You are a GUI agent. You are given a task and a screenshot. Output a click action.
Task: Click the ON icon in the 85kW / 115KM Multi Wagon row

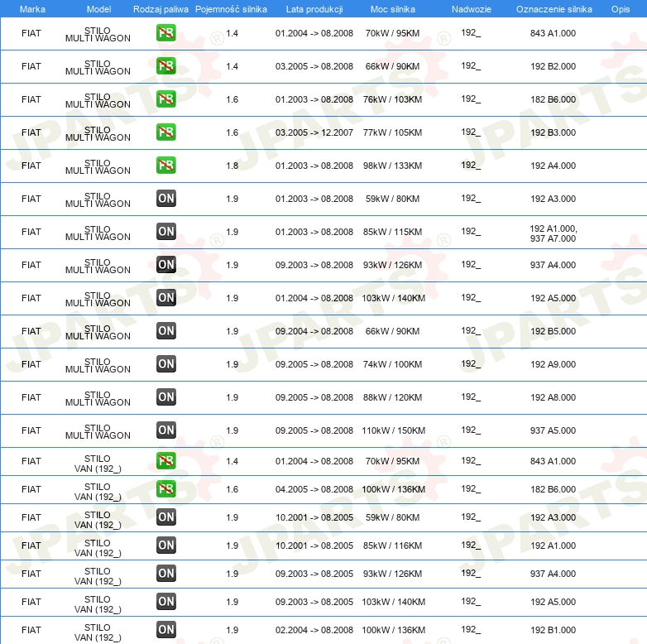point(165,232)
